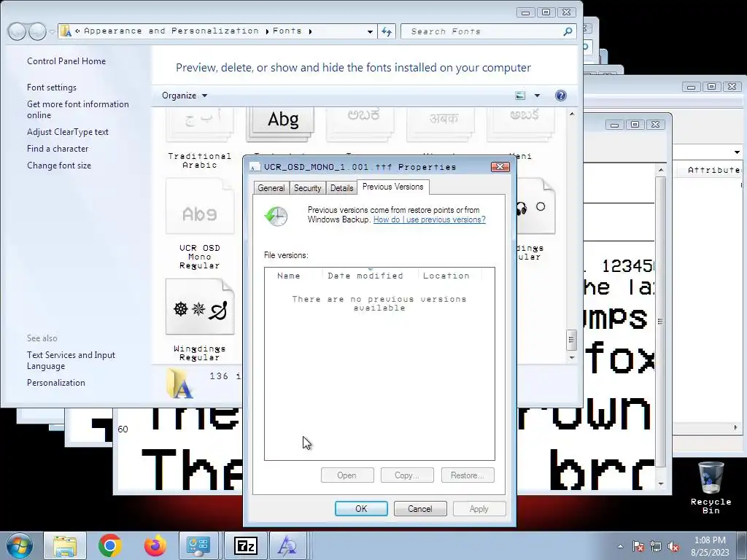Click the Back navigation button

click(x=18, y=31)
